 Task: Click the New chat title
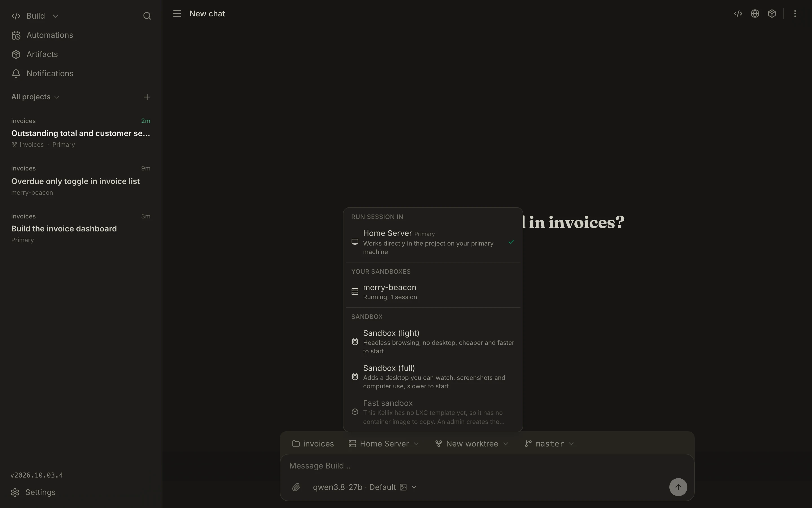coord(207,14)
